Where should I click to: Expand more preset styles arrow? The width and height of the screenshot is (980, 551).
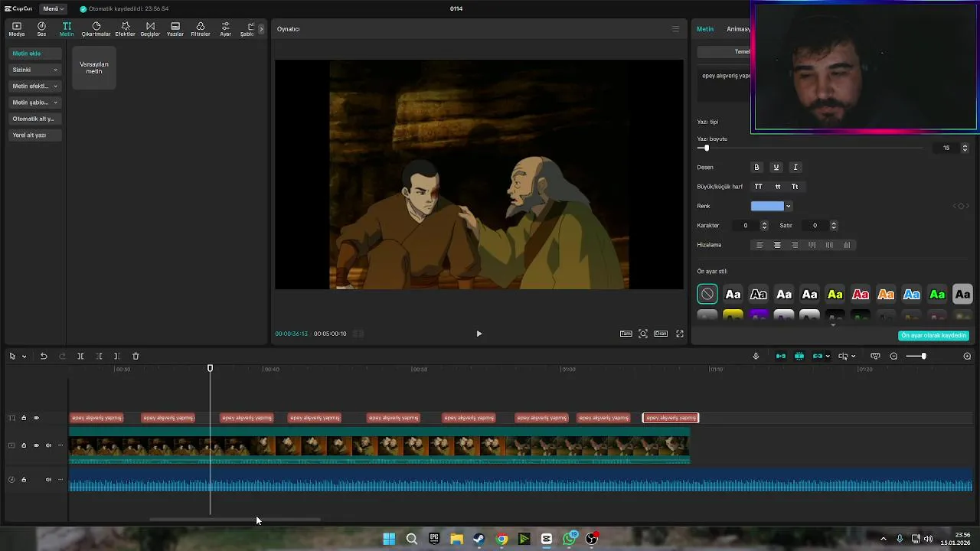(x=834, y=324)
